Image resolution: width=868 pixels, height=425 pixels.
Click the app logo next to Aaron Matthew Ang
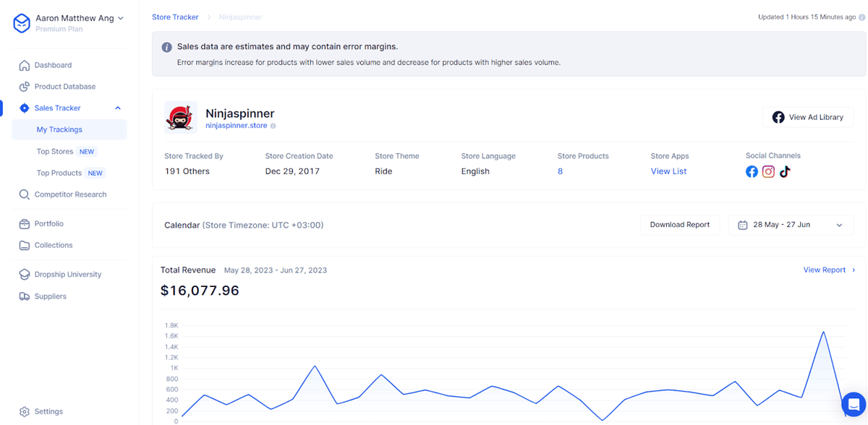point(22,23)
